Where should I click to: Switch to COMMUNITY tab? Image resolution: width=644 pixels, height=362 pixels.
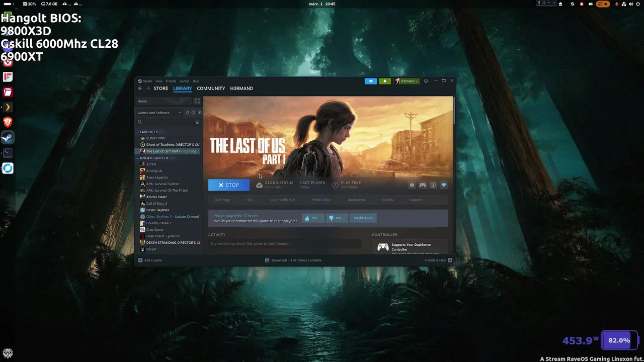pyautogui.click(x=211, y=88)
